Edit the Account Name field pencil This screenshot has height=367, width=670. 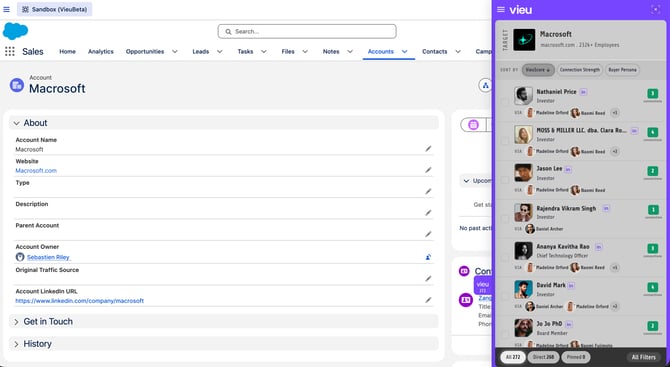tap(428, 149)
